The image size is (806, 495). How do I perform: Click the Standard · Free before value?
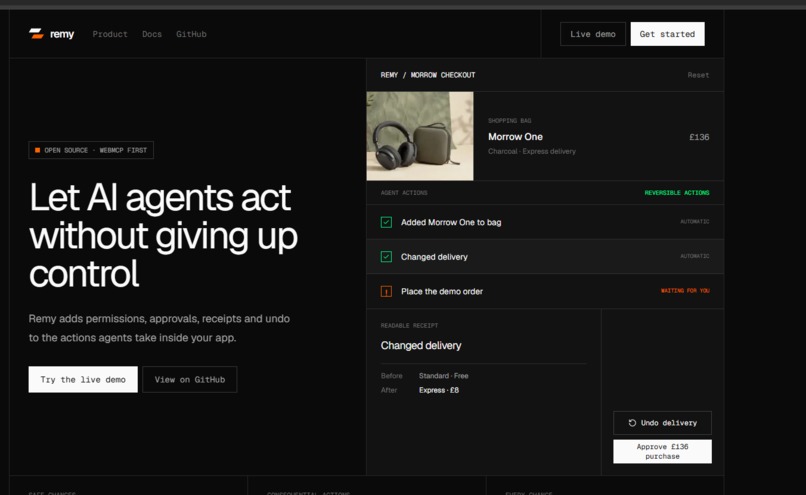coord(444,376)
